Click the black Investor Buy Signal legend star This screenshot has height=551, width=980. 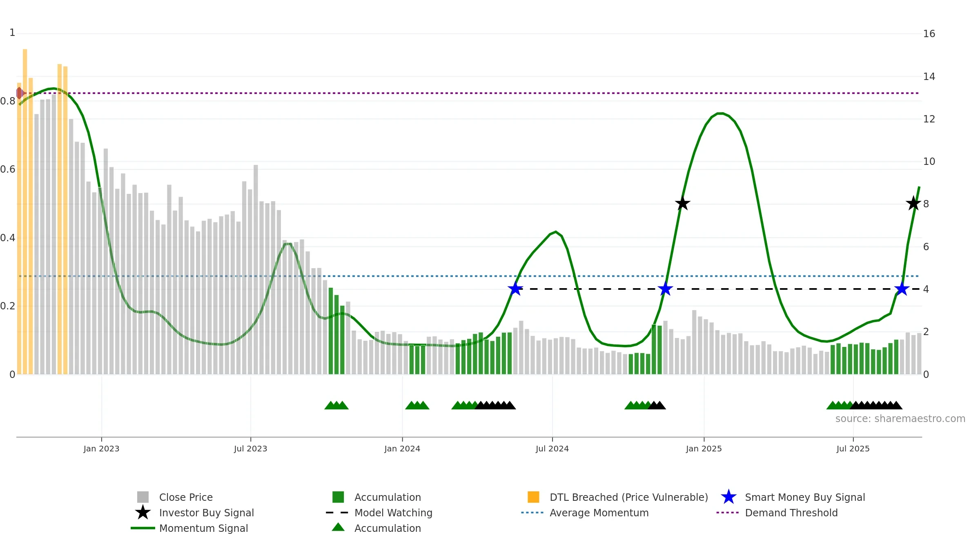(x=143, y=512)
